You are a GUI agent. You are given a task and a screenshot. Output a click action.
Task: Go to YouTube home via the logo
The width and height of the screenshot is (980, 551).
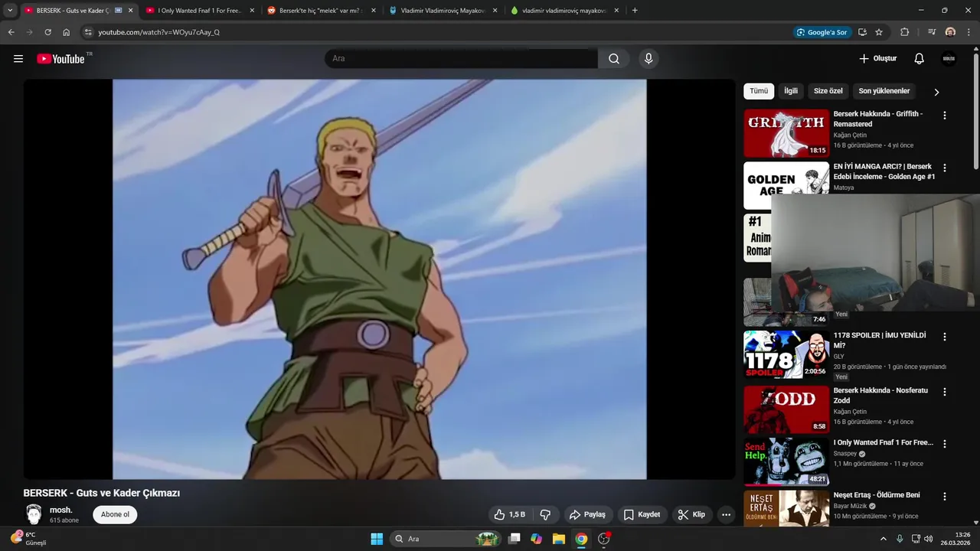60,59
